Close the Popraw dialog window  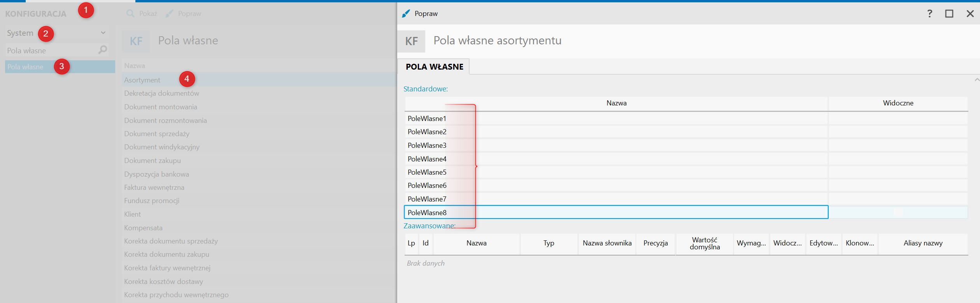[x=970, y=14]
